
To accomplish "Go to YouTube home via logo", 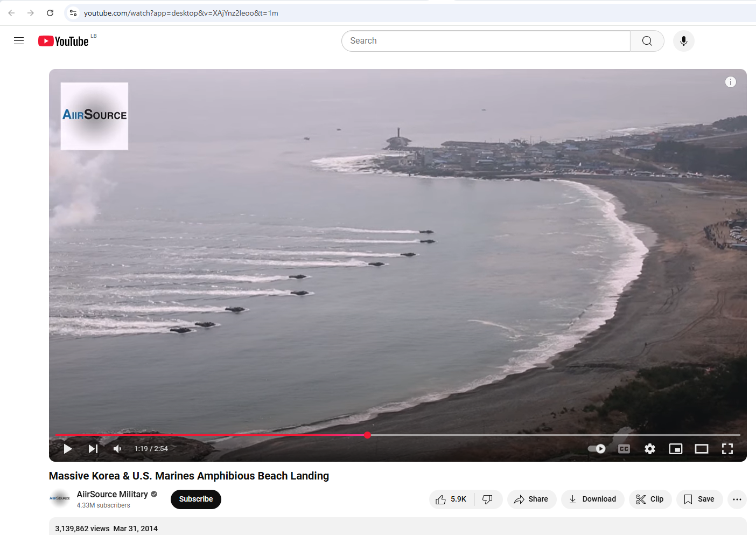I will pyautogui.click(x=64, y=41).
